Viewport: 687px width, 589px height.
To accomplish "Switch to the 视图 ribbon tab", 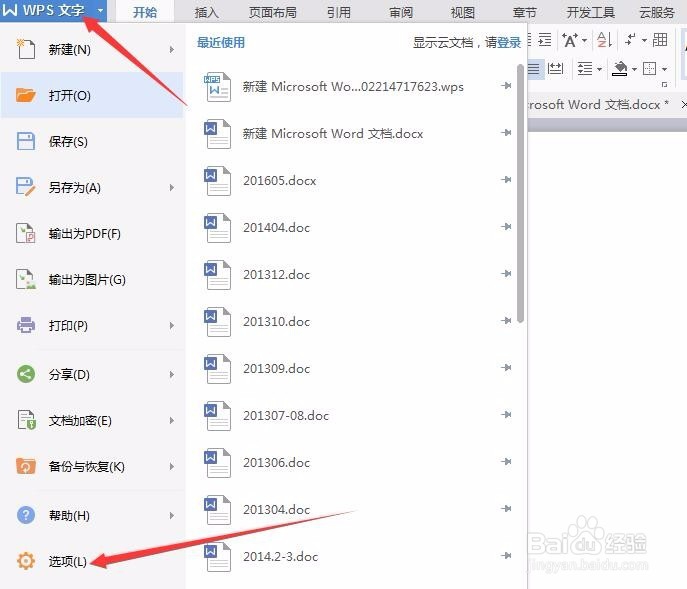I will click(463, 12).
